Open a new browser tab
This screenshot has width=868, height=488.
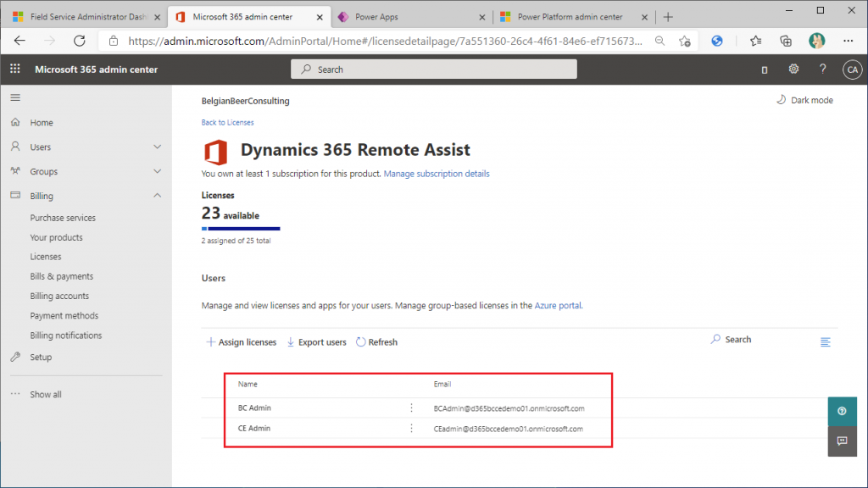(668, 17)
